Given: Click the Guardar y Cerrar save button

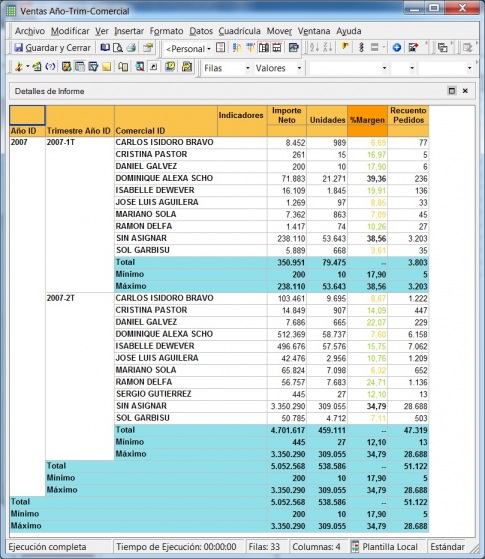Looking at the screenshot, I should click(x=52, y=47).
